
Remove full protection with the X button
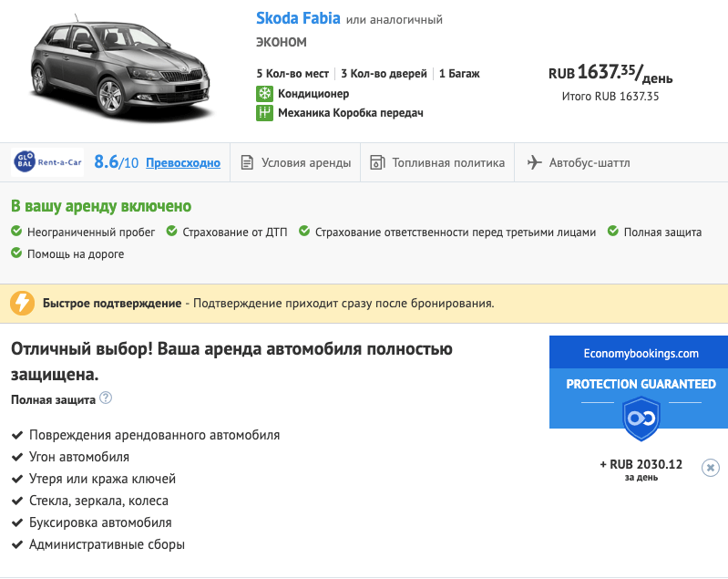(711, 468)
